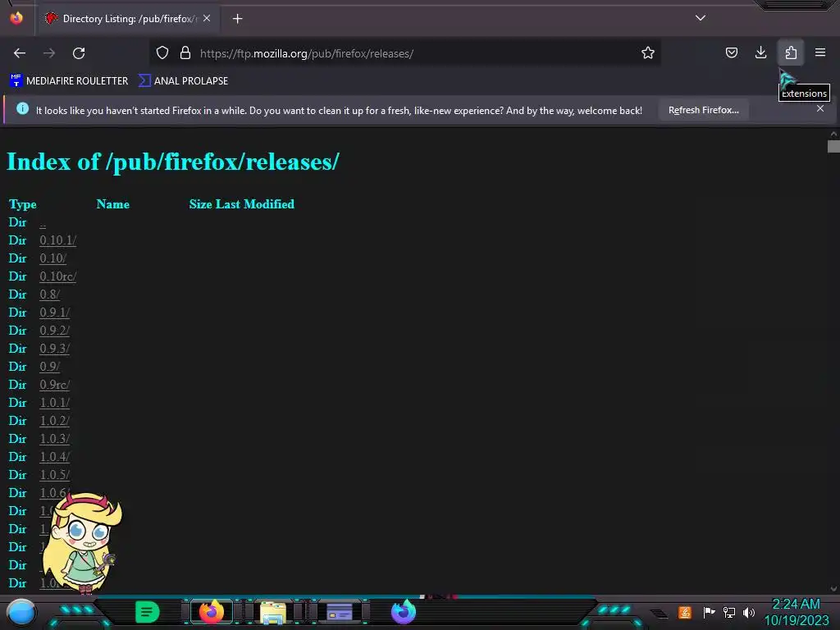Viewport: 840px width, 630px height.
Task: Open the 0.9/ directory
Action: pyautogui.click(x=49, y=367)
